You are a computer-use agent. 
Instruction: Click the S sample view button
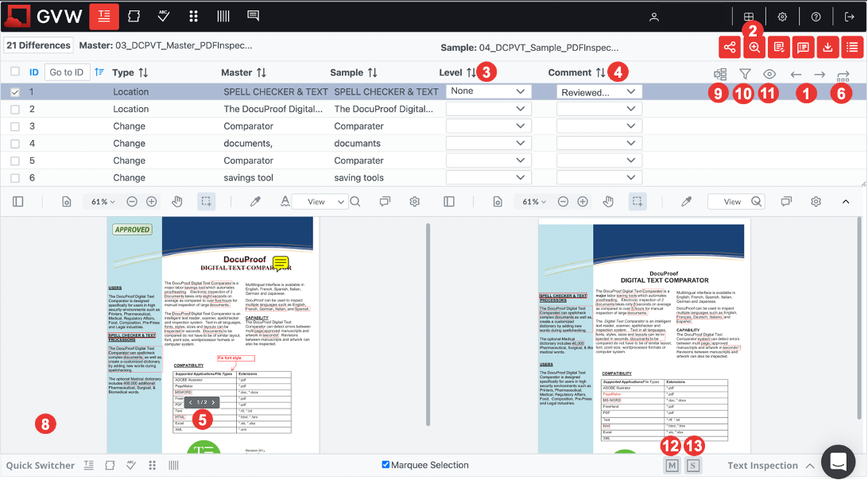[x=693, y=466]
